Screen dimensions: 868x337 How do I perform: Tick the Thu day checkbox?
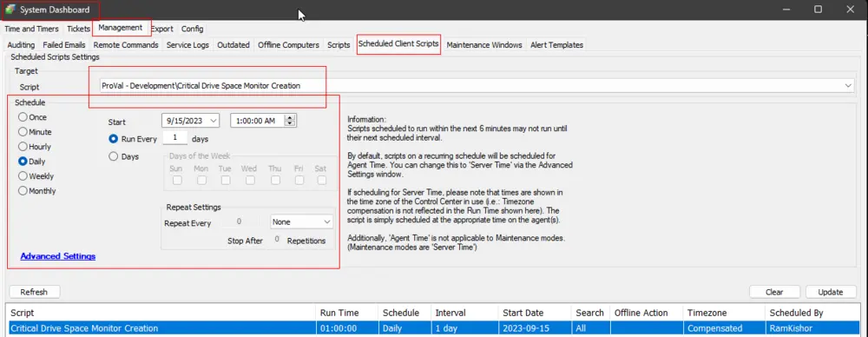(x=275, y=180)
